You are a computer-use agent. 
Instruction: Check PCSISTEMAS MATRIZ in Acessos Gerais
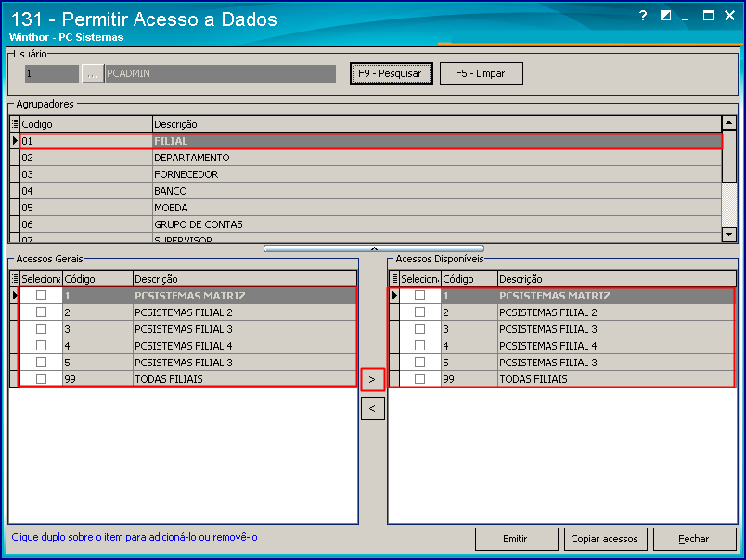pos(42,295)
